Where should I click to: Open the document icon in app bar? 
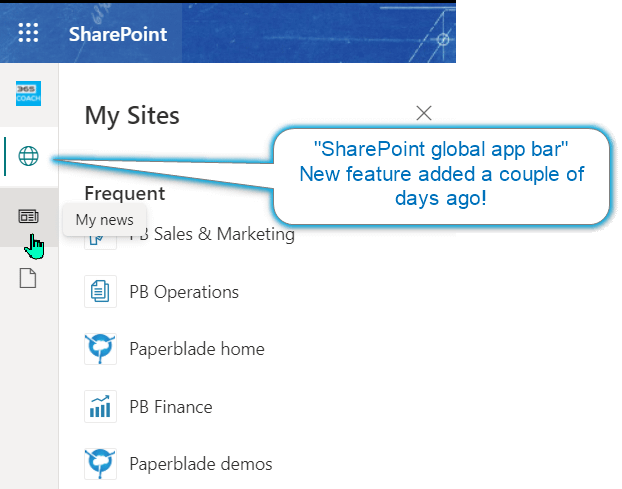[x=29, y=278]
